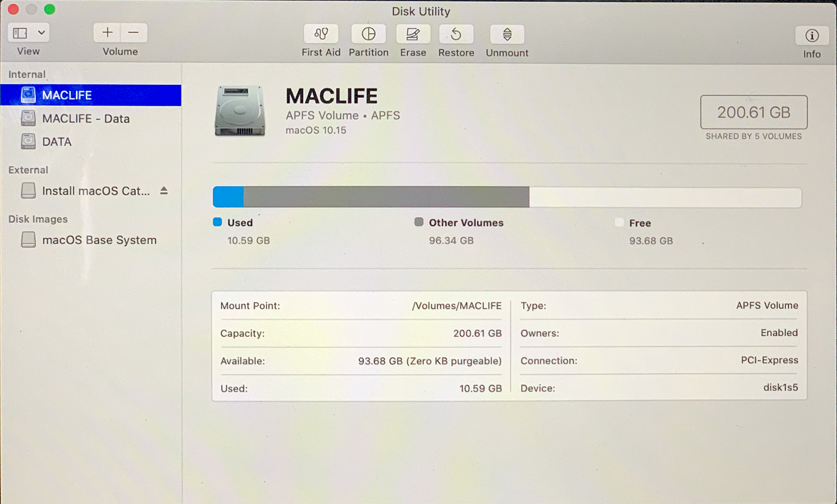This screenshot has width=837, height=504.
Task: Expand the Internal devices section
Action: coord(27,74)
